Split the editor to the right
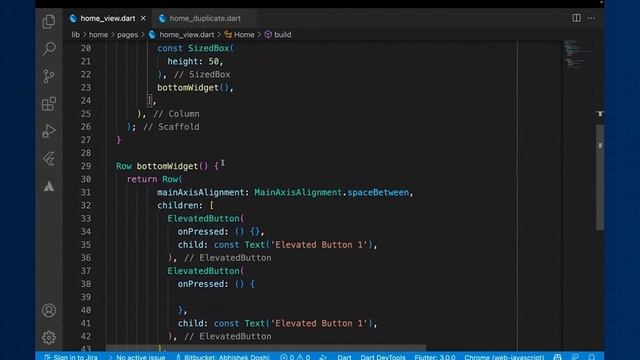 [x=576, y=18]
